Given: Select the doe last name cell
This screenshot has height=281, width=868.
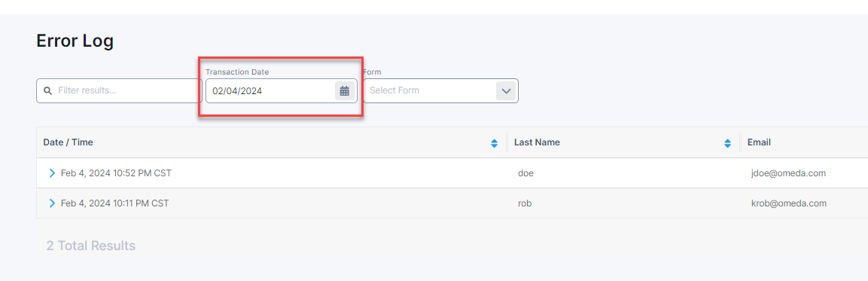Looking at the screenshot, I should 525,173.
